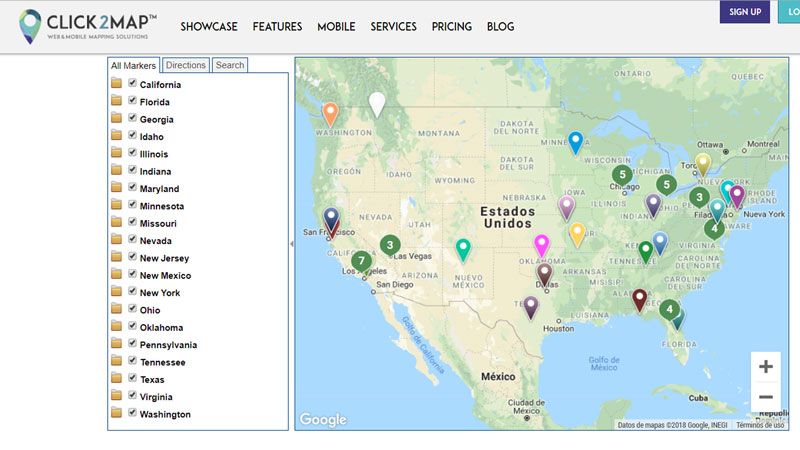
Task: Open the MOBILE menu item
Action: pyautogui.click(x=336, y=27)
